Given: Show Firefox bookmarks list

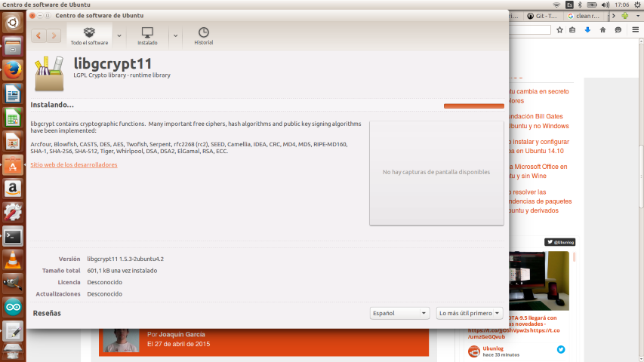Looking at the screenshot, I should (x=572, y=30).
